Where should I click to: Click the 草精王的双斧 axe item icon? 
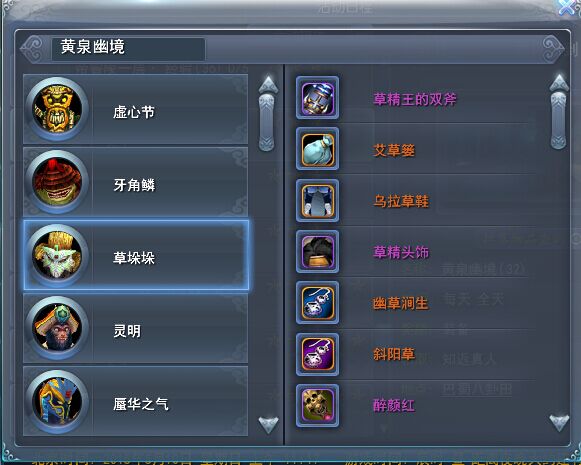coord(318,98)
